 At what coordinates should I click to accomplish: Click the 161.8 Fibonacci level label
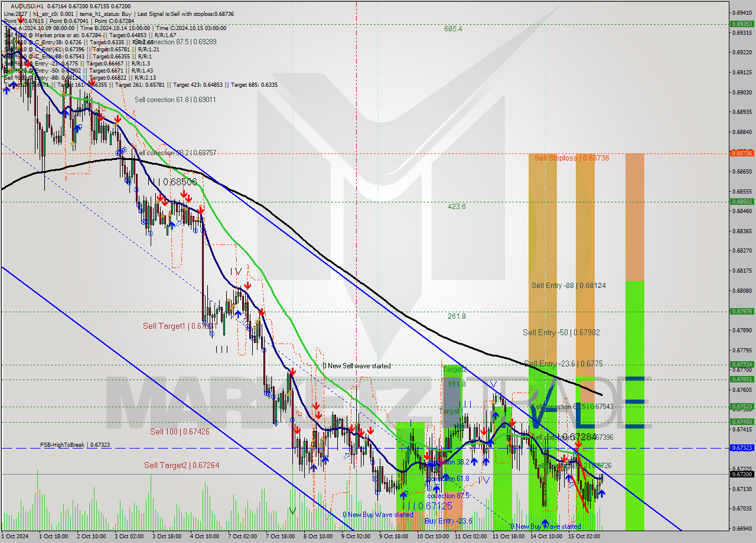457,384
